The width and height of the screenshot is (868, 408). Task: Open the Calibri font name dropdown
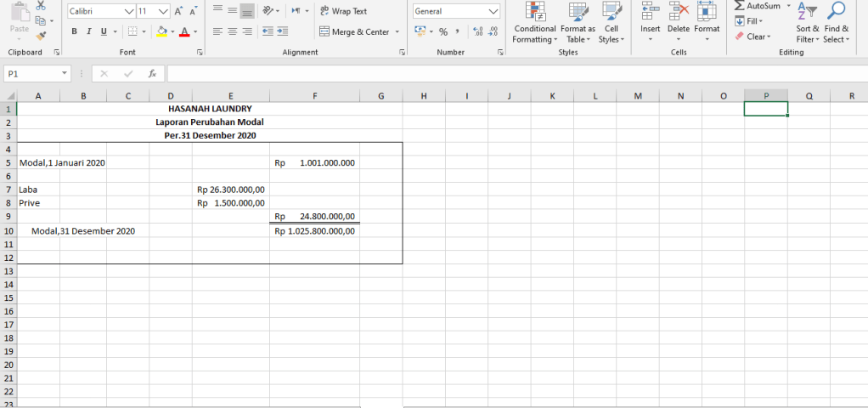coord(129,12)
